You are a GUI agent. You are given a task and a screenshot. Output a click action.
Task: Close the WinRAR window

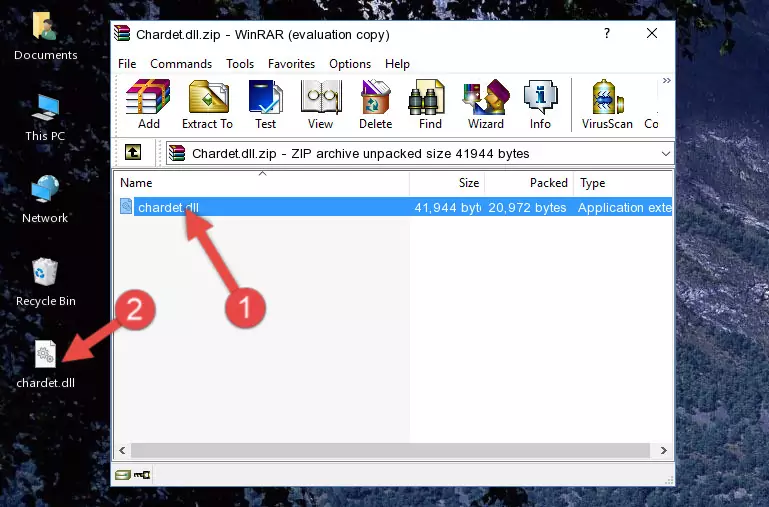coord(652,33)
